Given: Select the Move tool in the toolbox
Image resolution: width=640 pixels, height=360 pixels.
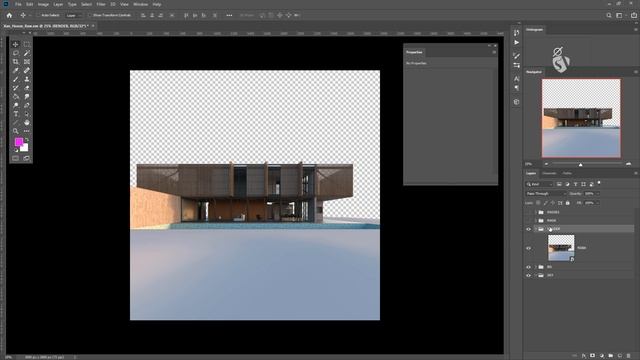Looking at the screenshot, I should (16, 44).
